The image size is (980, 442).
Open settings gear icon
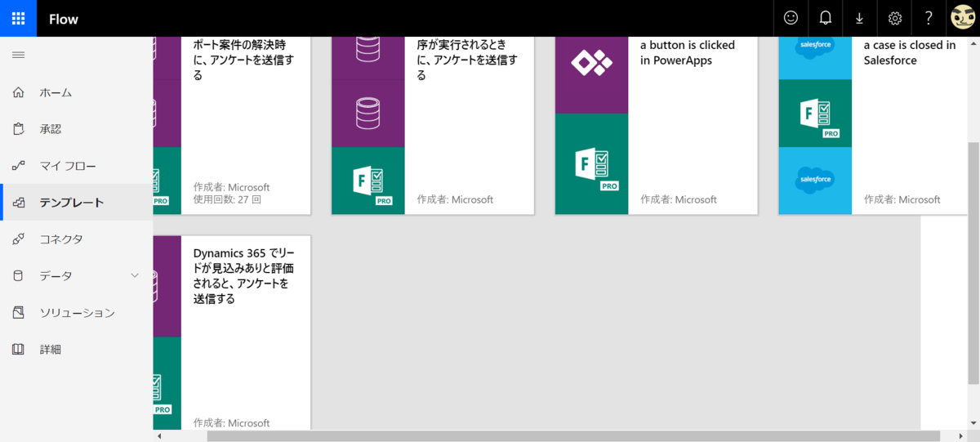(894, 18)
